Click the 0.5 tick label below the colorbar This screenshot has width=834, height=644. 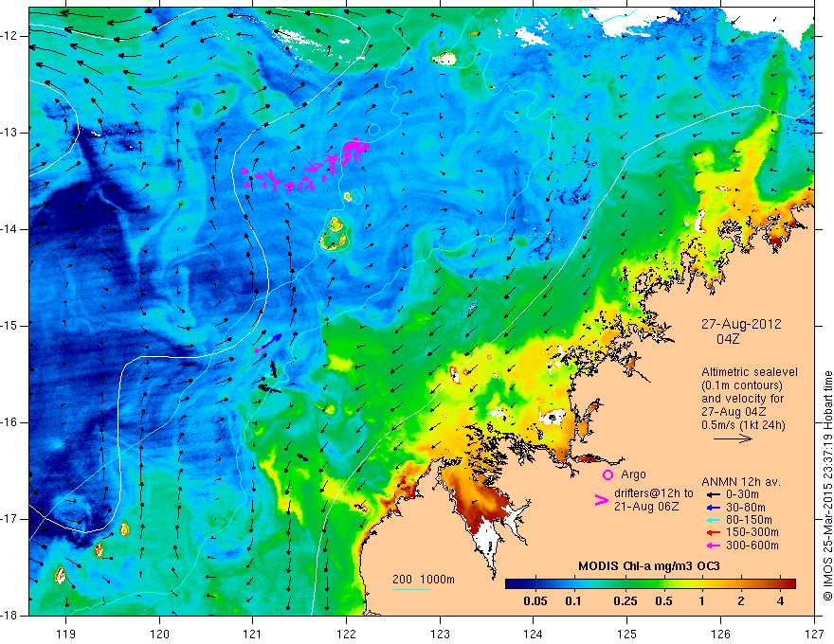coord(663,601)
